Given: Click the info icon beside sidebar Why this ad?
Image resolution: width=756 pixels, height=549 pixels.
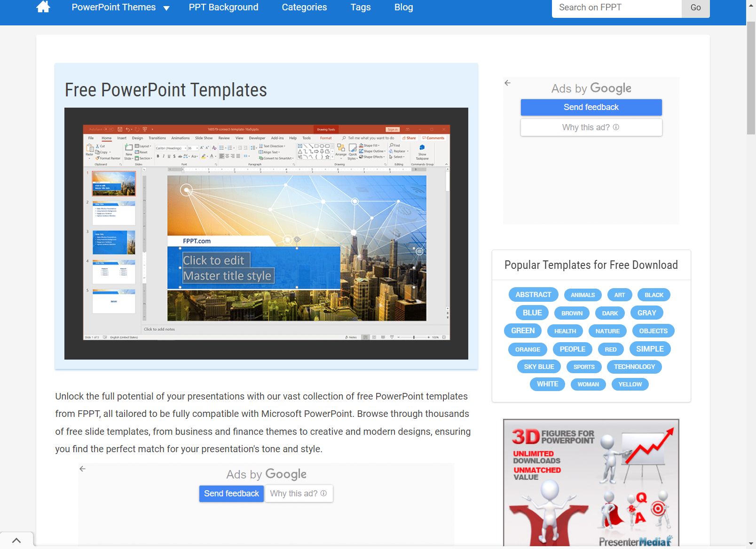Looking at the screenshot, I should pos(616,127).
